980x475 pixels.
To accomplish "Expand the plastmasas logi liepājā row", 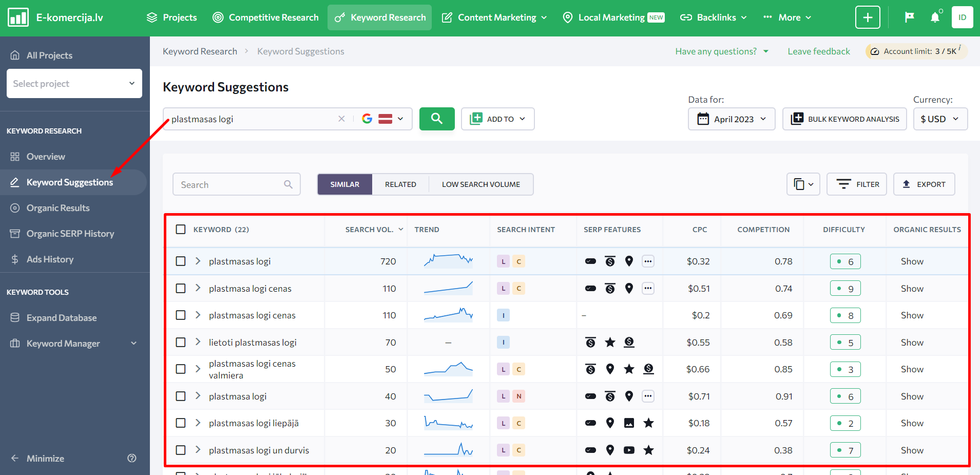I will click(x=198, y=423).
